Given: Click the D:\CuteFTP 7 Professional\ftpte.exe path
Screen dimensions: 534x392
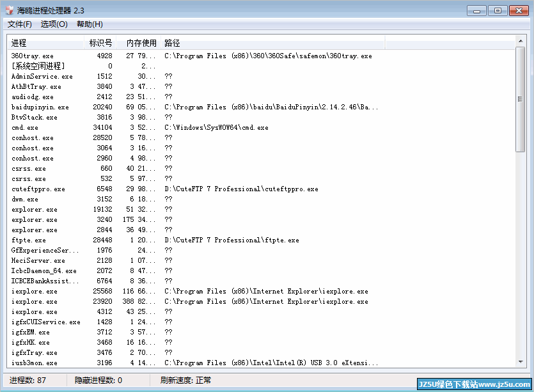Looking at the screenshot, I should point(232,240).
